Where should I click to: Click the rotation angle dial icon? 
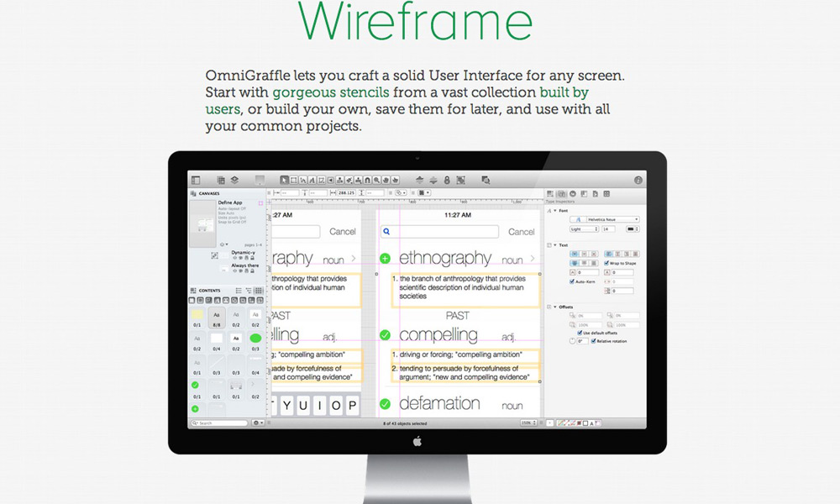point(572,341)
